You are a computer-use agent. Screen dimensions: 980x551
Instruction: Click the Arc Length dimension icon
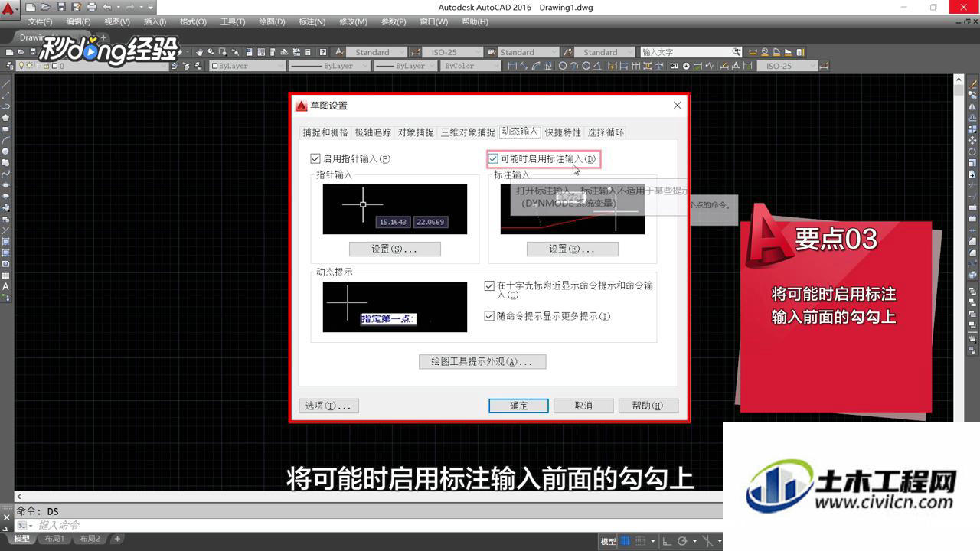pos(536,66)
